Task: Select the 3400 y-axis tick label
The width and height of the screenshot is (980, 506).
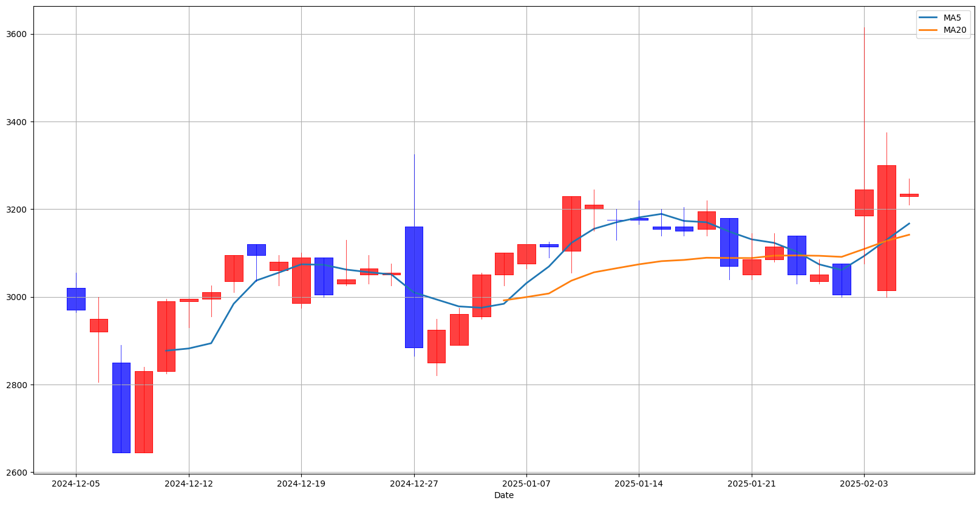Action: pyautogui.click(x=17, y=122)
